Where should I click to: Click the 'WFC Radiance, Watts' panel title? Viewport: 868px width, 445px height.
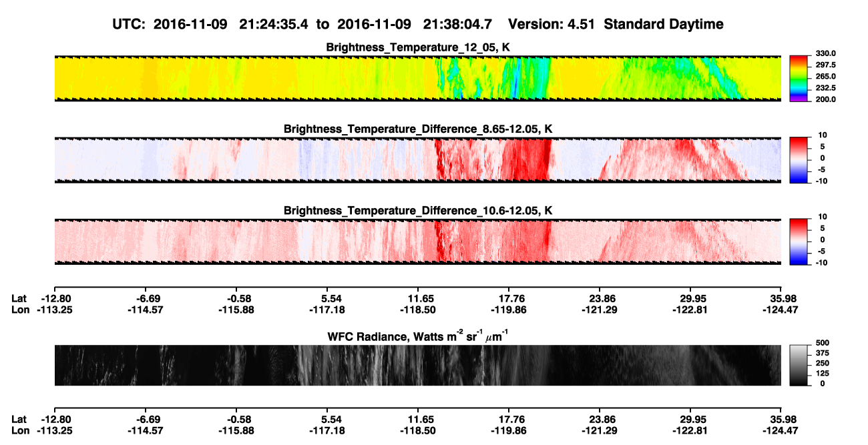[x=418, y=336]
